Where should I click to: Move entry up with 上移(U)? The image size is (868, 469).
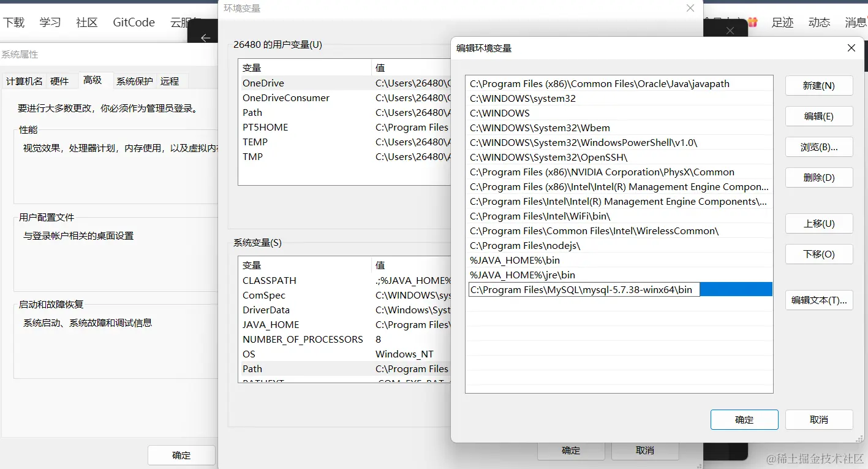819,224
